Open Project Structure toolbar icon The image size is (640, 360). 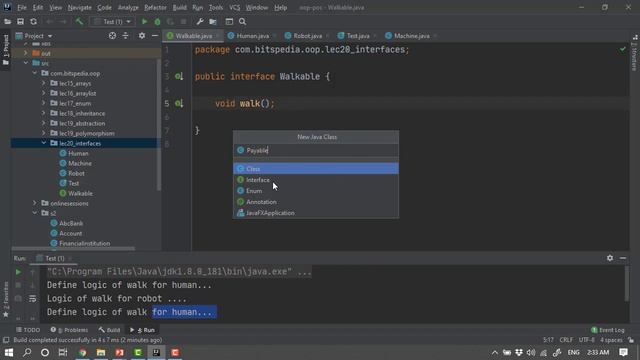pos(213,22)
